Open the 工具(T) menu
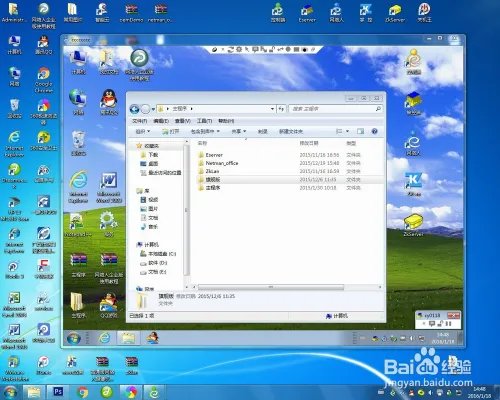 [204, 121]
